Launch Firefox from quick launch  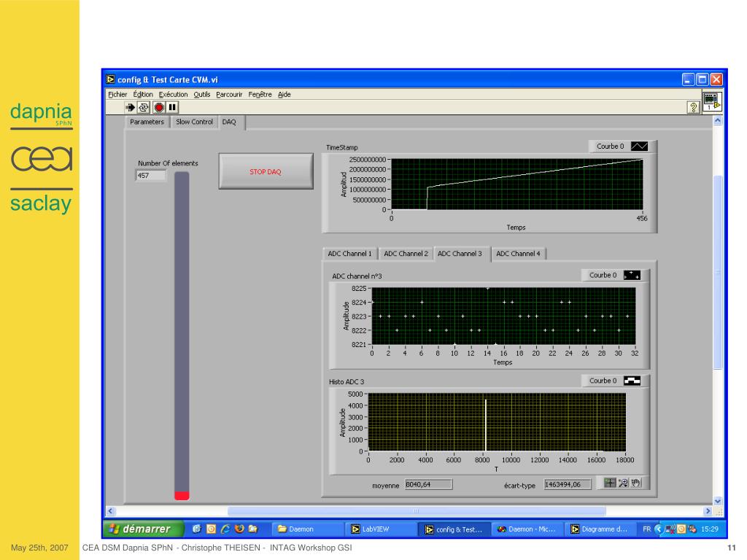[239, 529]
